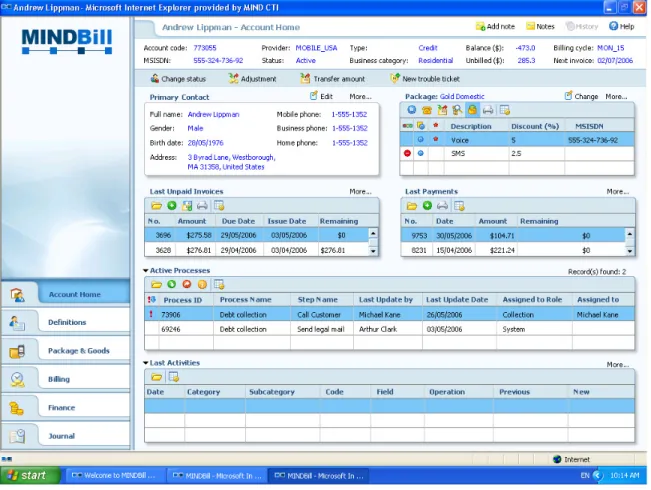Click green add icon in Last Unpaid Invoices toolbar
Image resolution: width=651 pixels, height=490 pixels.
[171, 206]
